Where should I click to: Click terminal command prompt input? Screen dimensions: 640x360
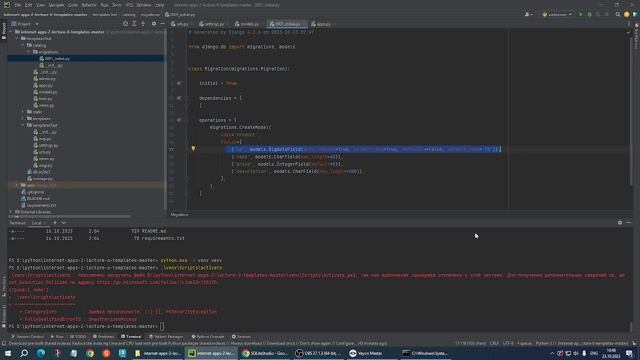click(x=162, y=327)
